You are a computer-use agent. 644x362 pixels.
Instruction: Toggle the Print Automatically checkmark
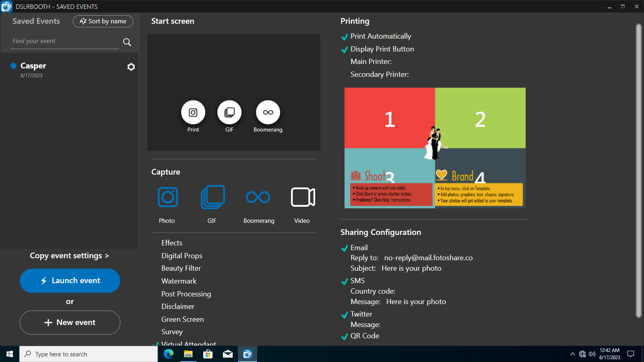point(345,37)
